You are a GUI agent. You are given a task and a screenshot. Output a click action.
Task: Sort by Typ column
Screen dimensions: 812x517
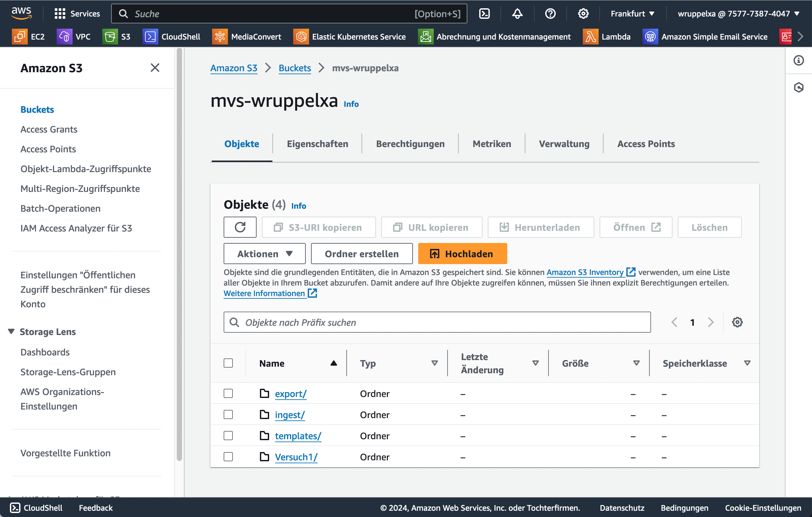point(434,363)
